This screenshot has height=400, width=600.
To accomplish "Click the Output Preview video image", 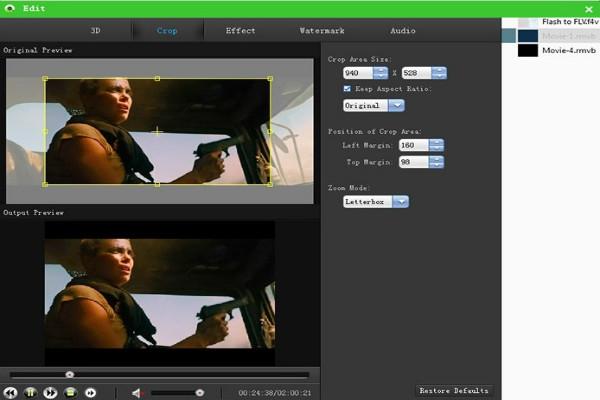I will (160, 293).
